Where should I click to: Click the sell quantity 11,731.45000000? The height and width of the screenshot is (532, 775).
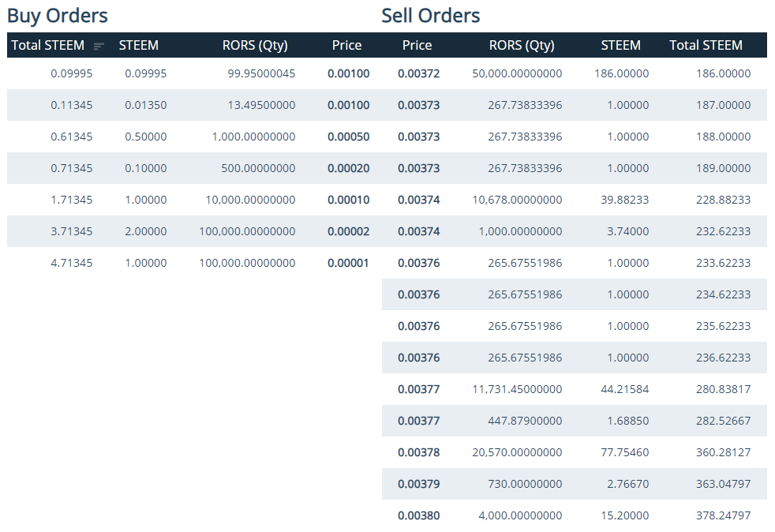[517, 389]
